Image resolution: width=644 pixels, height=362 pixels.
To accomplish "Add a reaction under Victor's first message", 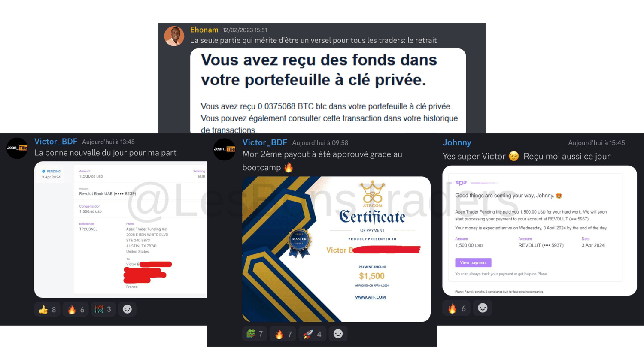I will [127, 309].
